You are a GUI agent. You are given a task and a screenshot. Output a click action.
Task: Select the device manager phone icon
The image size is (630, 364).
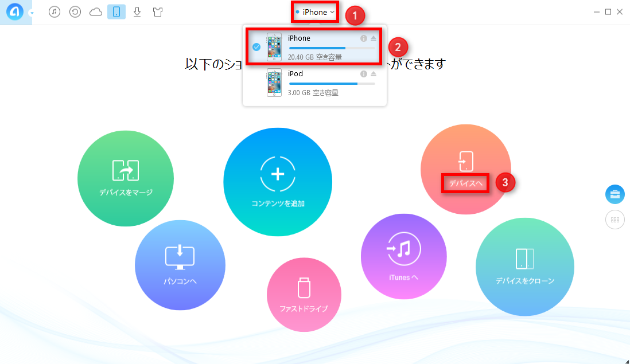[116, 12]
